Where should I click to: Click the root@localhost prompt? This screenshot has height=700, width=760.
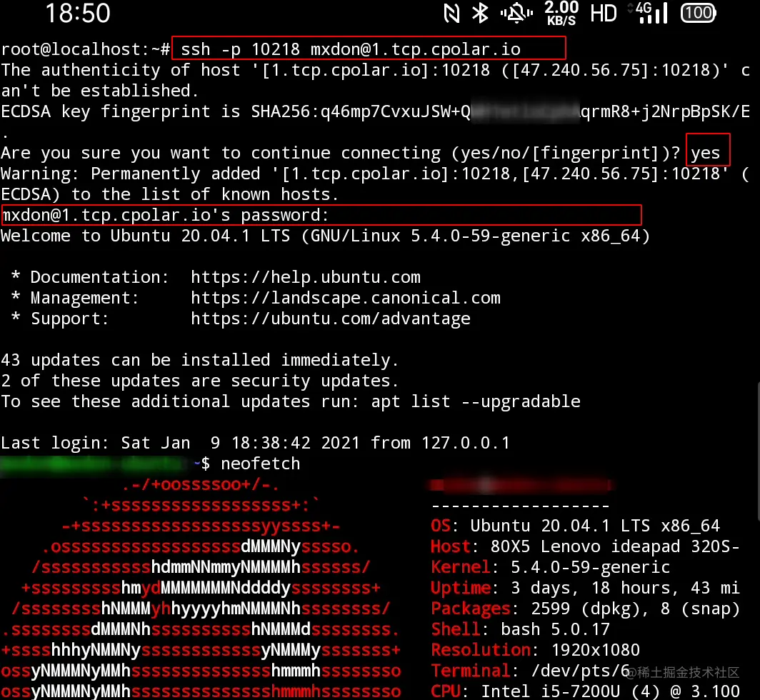click(x=85, y=49)
